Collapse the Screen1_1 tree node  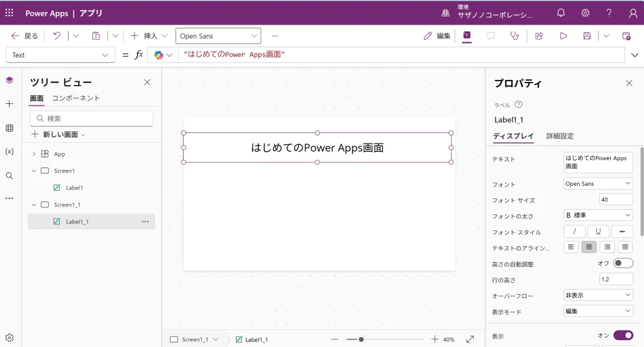34,205
